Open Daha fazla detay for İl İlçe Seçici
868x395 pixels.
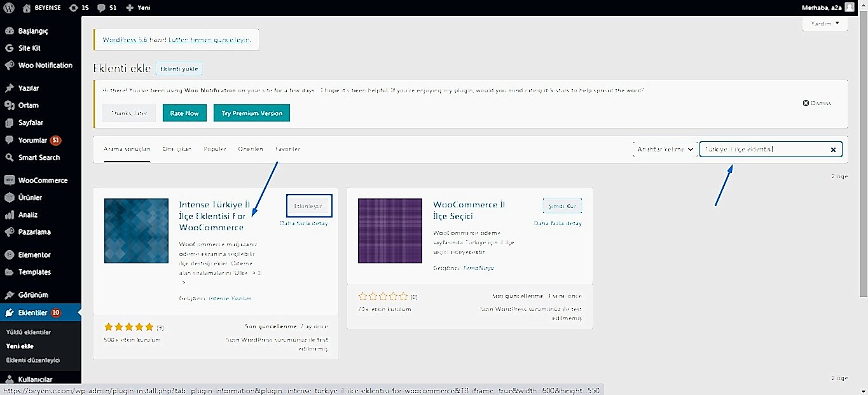pyautogui.click(x=558, y=223)
